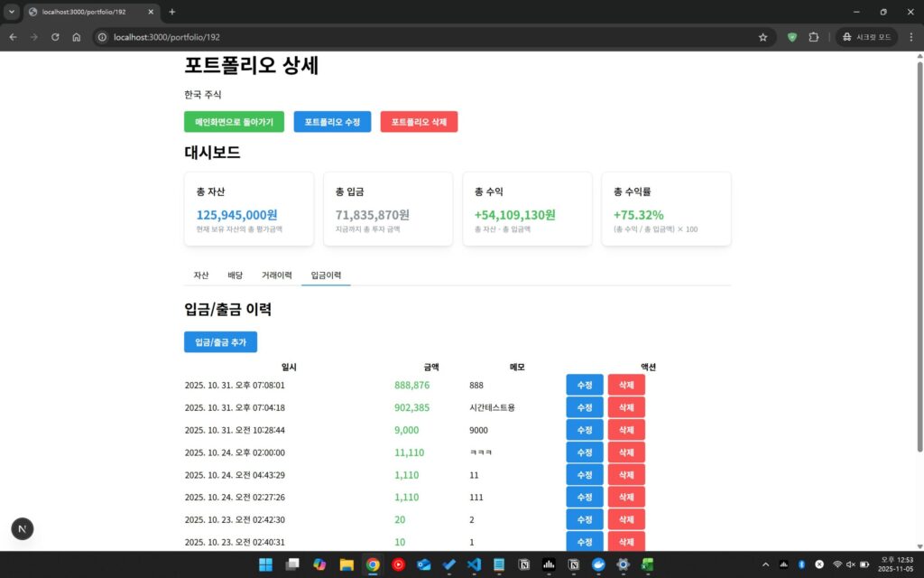924x578 pixels.
Task: Switch to the 자산 tab
Action: pyautogui.click(x=201, y=275)
